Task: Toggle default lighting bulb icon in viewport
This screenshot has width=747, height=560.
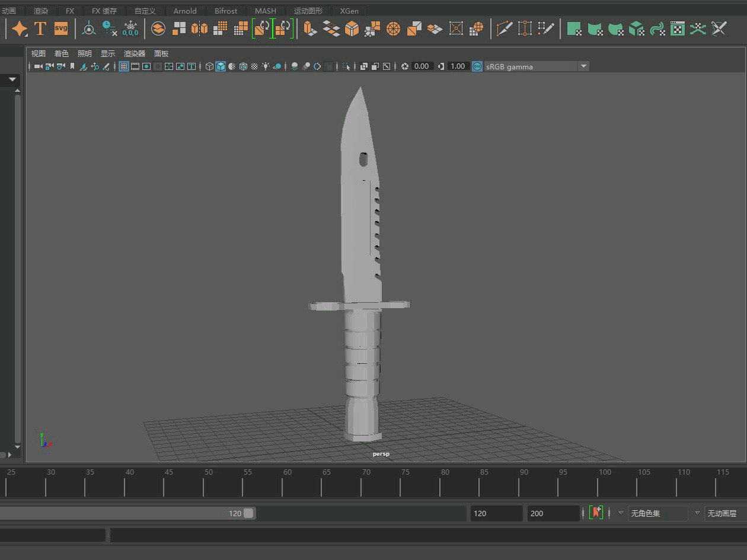Action: click(267, 66)
